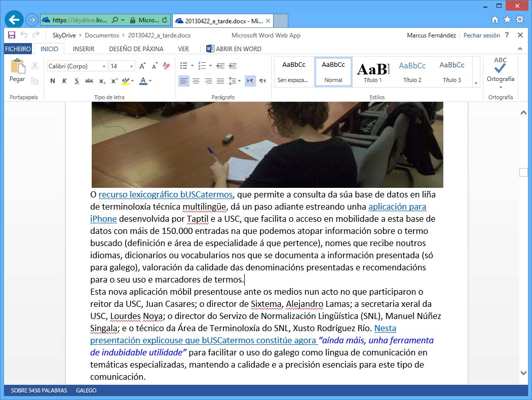Screen dimensions: 532x400
Task: Open Documentos in the breadcrumb
Action: tap(102, 35)
